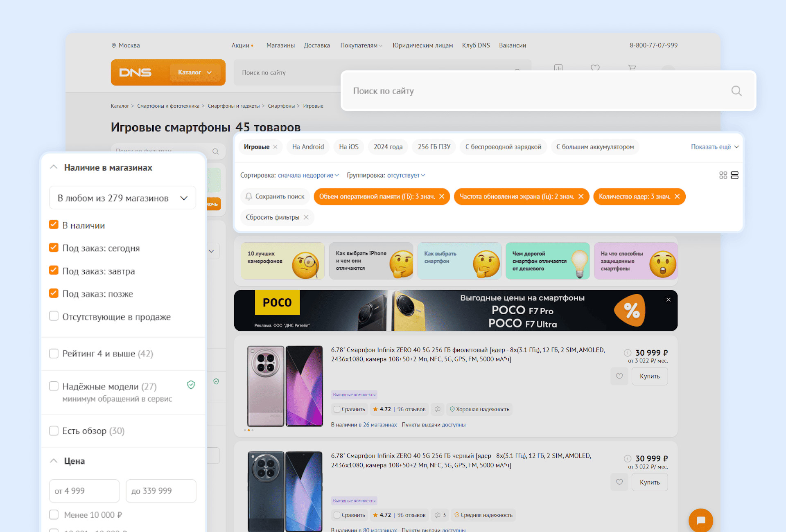
Task: Uncheck the 'В наличии' checkbox
Action: point(54,225)
